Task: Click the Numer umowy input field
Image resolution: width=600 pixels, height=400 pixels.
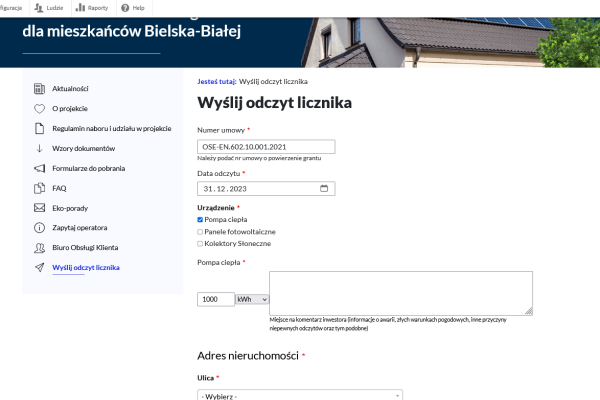Action: tap(265, 147)
